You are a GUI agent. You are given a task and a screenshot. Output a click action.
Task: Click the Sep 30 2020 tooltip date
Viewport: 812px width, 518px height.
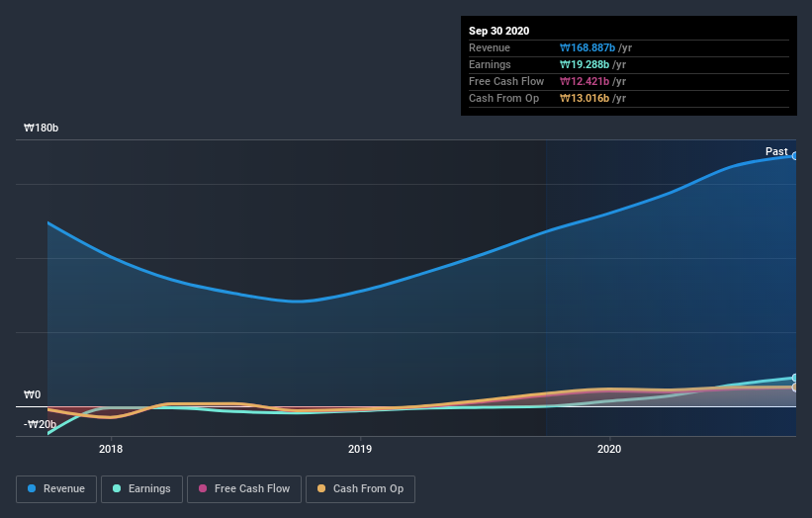[x=498, y=31]
